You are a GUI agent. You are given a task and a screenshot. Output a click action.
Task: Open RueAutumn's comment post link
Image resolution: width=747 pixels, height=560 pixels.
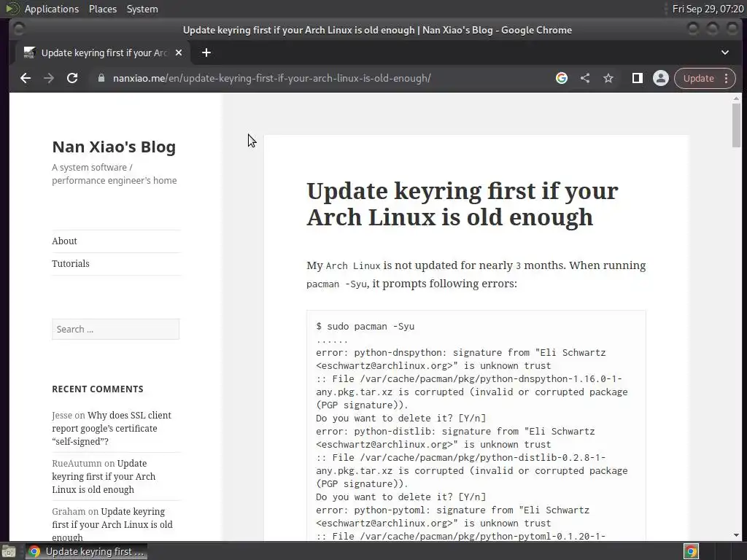pyautogui.click(x=104, y=476)
